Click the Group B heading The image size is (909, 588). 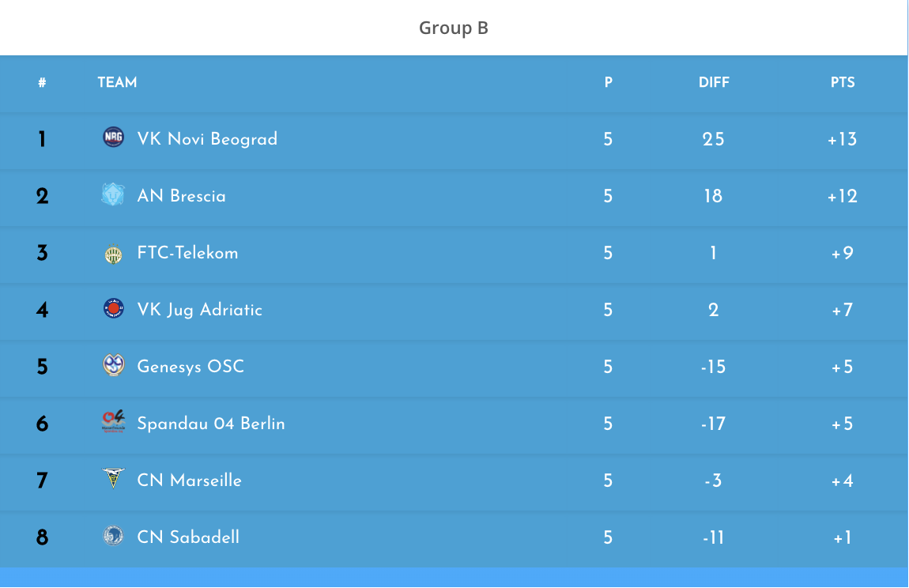[454, 28]
